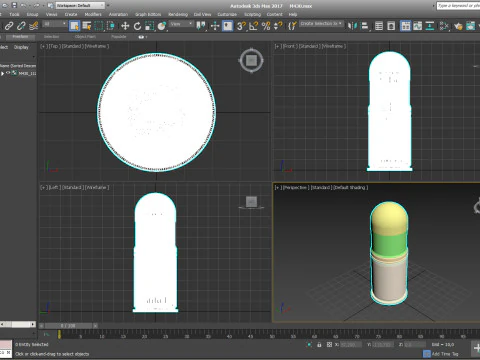The width and height of the screenshot is (480, 360).
Task: Click the Add Time Tag label
Action: [x=445, y=354]
